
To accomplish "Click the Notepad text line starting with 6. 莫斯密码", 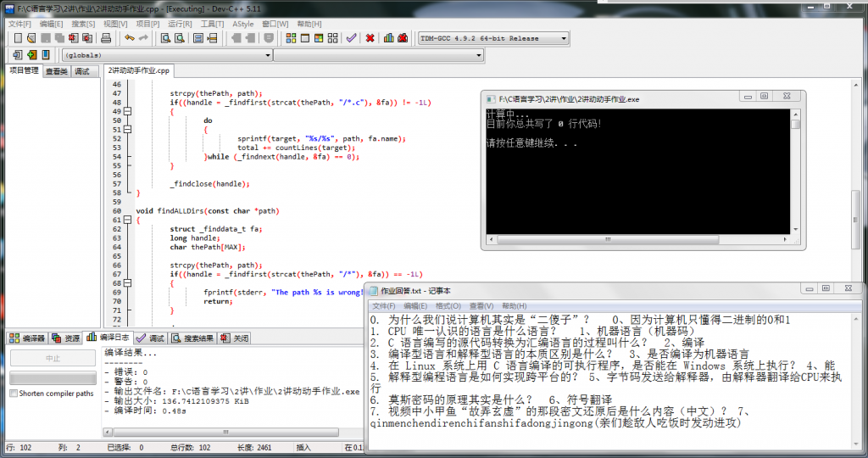I will 491,399.
